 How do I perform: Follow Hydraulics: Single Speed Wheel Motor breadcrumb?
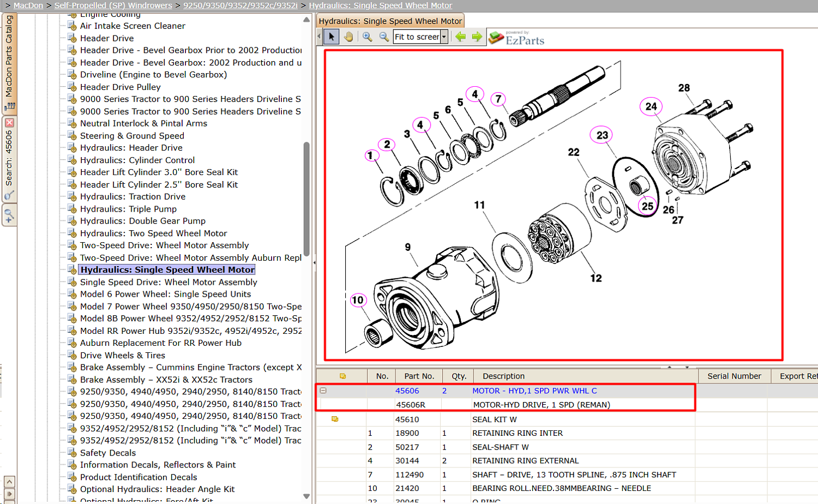pos(381,5)
